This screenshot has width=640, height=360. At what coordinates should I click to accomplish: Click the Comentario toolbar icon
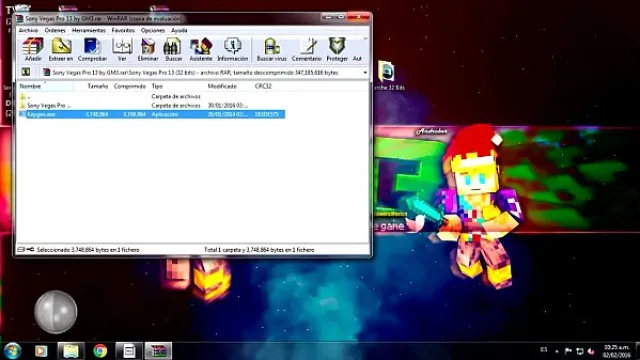307,49
